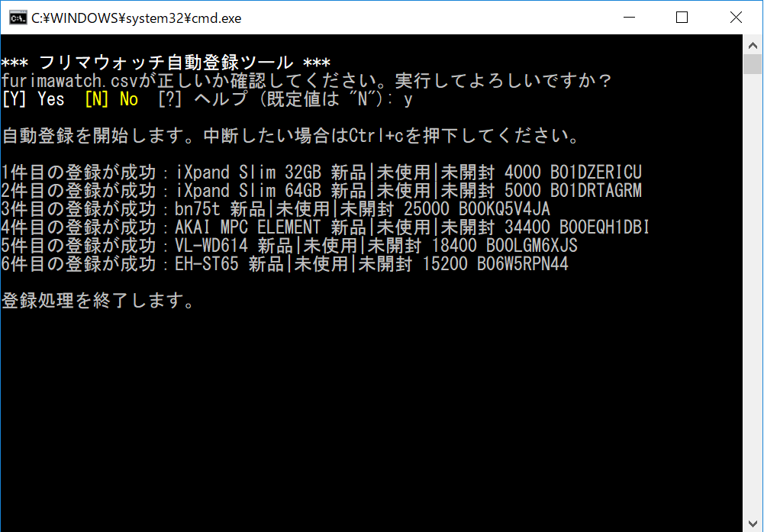Click the window title text C:¥WINDOWS¥system32¥cmd.exe
This screenshot has height=532, width=764.
137,18
